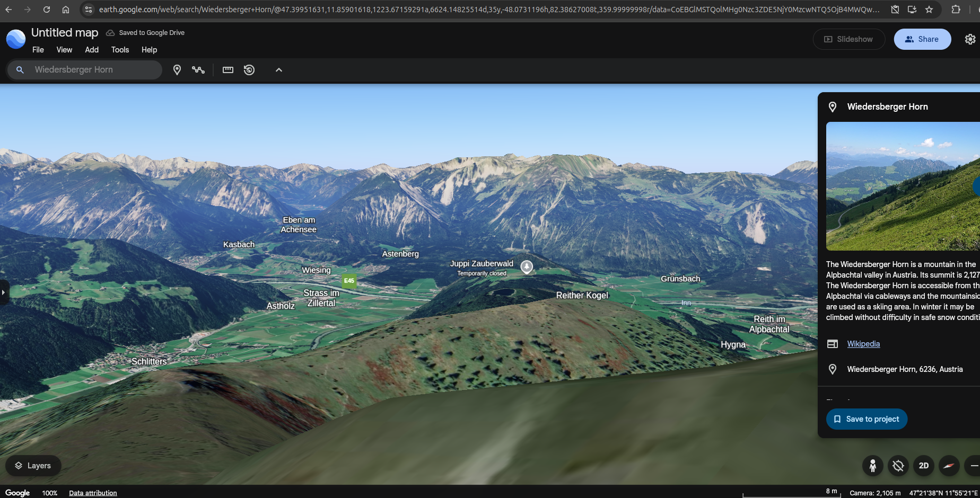
Task: Expand the left side panel arrow
Action: (x=3, y=292)
